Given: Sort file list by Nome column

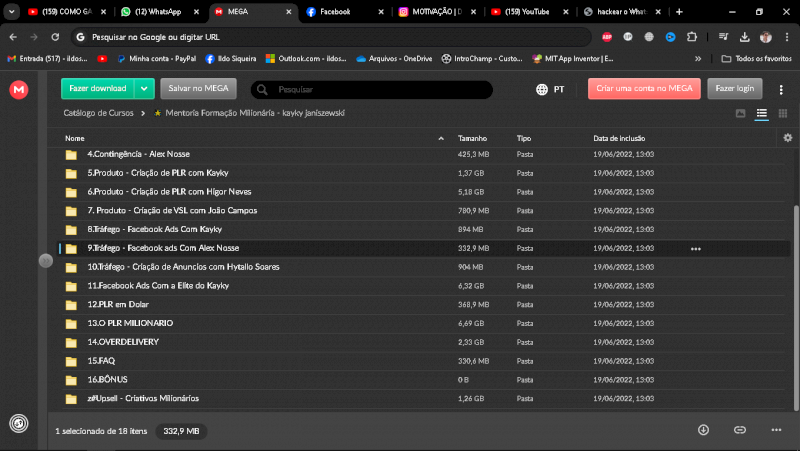Looking at the screenshot, I should pyautogui.click(x=75, y=138).
